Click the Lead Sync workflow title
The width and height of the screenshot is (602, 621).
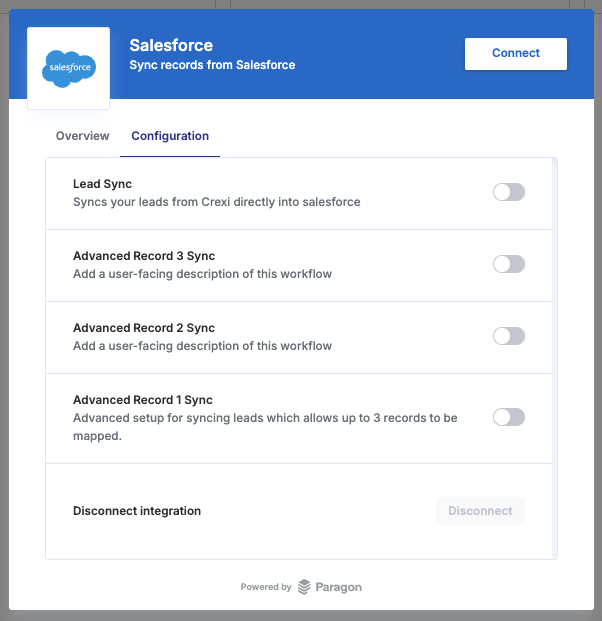[102, 184]
